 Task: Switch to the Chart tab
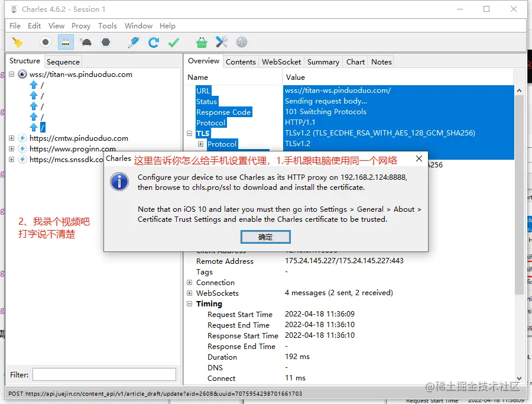355,62
